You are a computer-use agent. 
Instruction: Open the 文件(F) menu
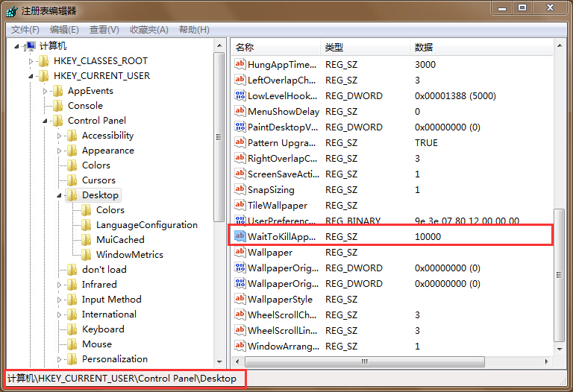click(x=25, y=29)
